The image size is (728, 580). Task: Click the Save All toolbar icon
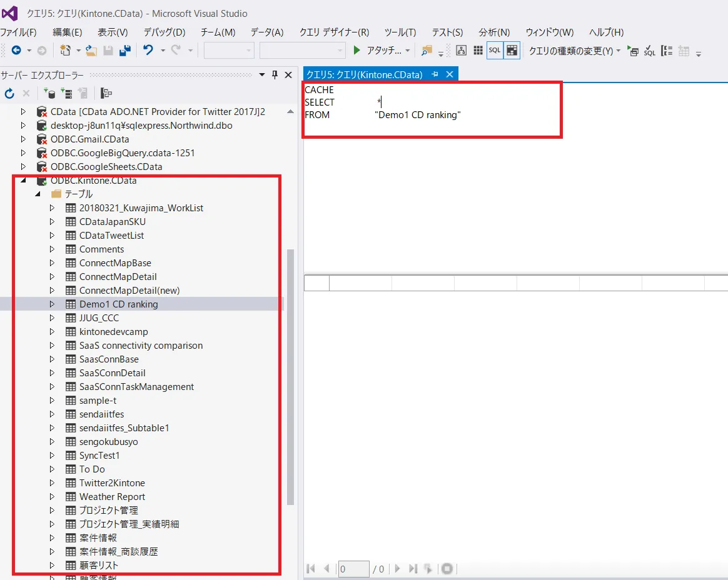(x=125, y=51)
